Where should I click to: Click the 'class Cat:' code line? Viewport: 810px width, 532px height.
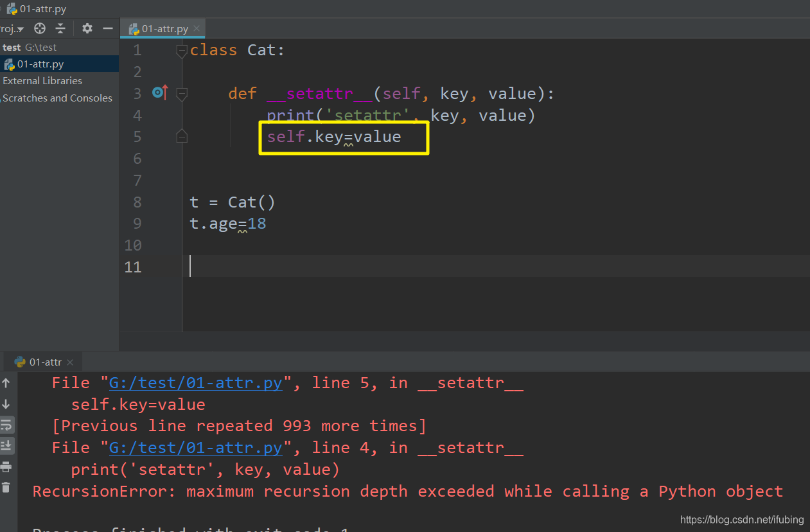coord(237,50)
